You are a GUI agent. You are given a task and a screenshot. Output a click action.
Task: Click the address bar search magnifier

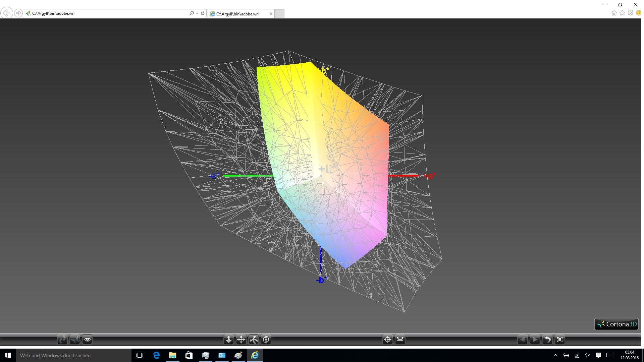click(192, 13)
